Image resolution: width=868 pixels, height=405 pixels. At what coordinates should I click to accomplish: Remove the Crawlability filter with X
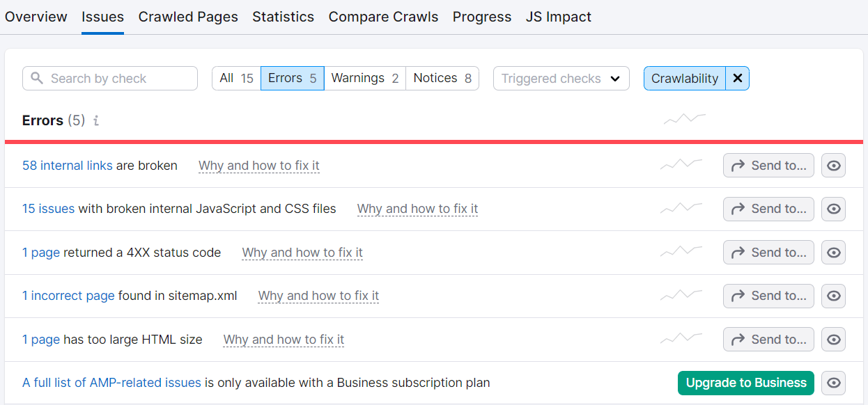pos(737,79)
